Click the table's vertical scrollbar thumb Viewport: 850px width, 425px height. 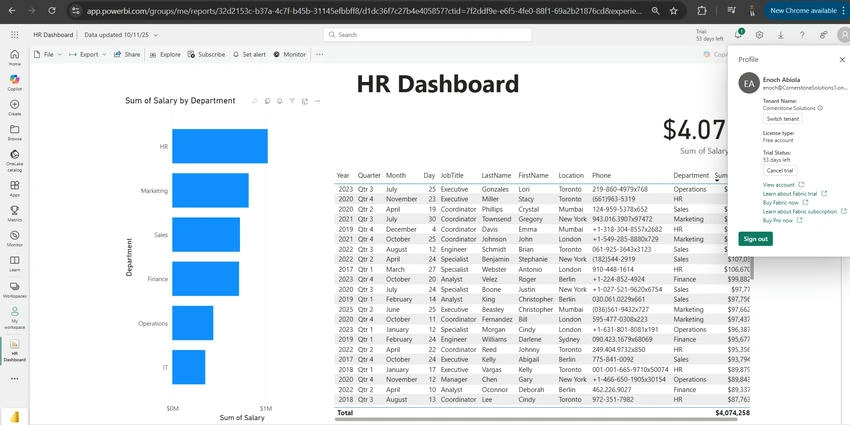(x=751, y=266)
